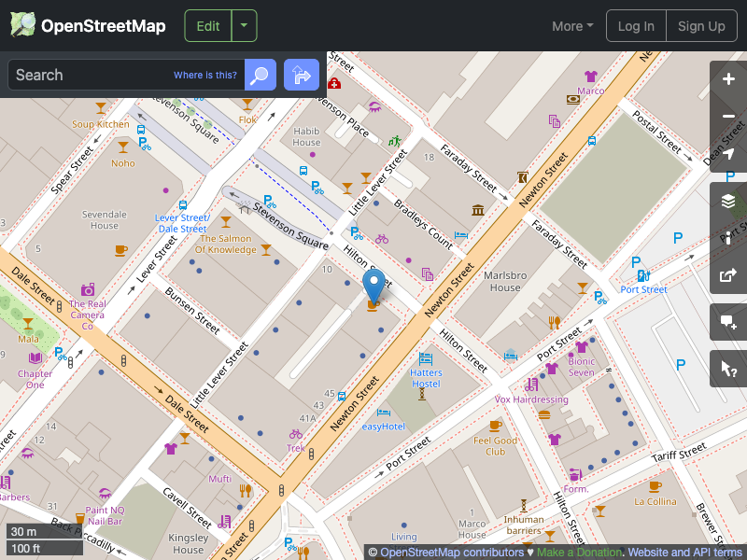
Task: Click the Edit button
Action: tap(207, 25)
